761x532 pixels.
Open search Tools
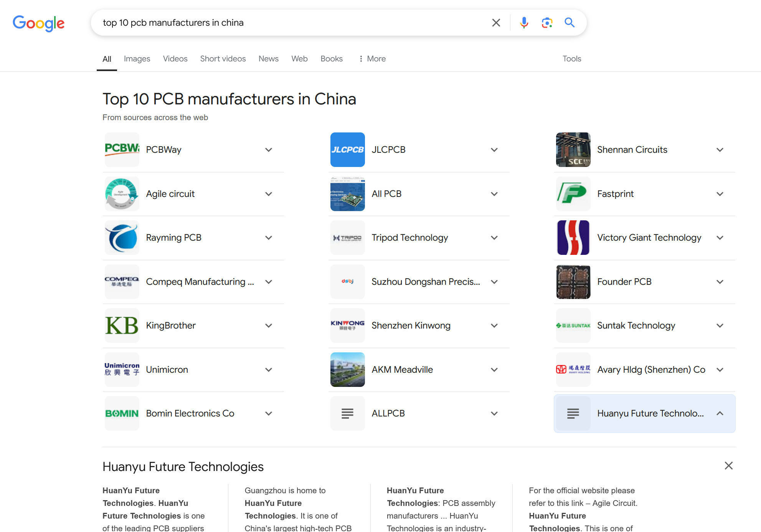point(571,58)
